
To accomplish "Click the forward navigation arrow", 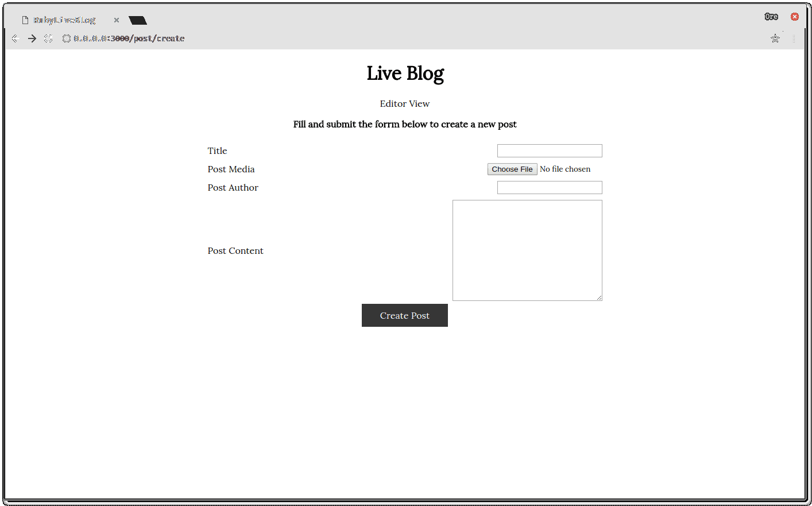I will pyautogui.click(x=32, y=38).
